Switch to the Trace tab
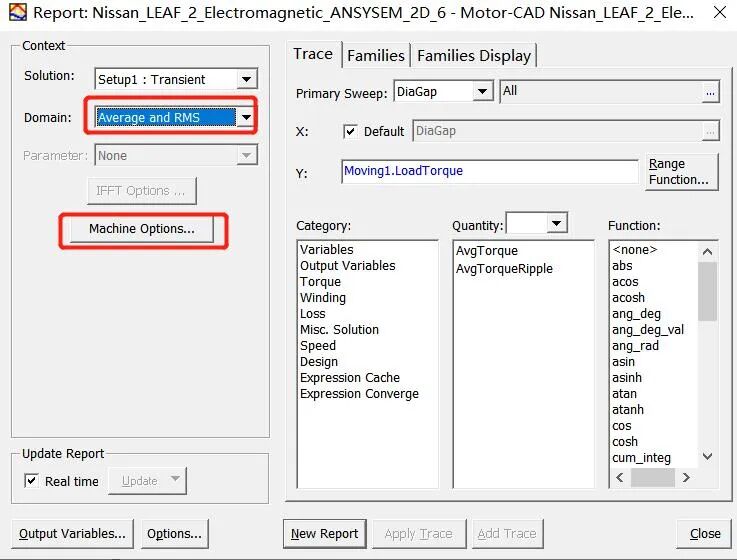This screenshot has width=737, height=560. click(x=313, y=54)
